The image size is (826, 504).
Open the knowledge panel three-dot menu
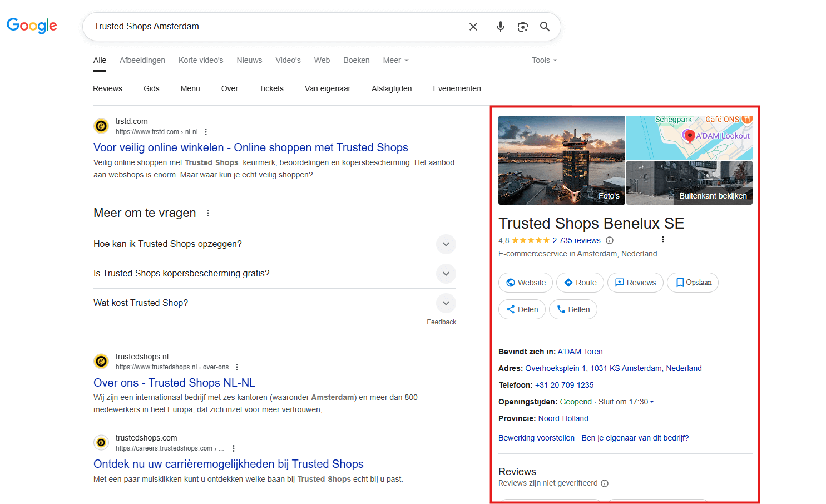[x=663, y=239]
